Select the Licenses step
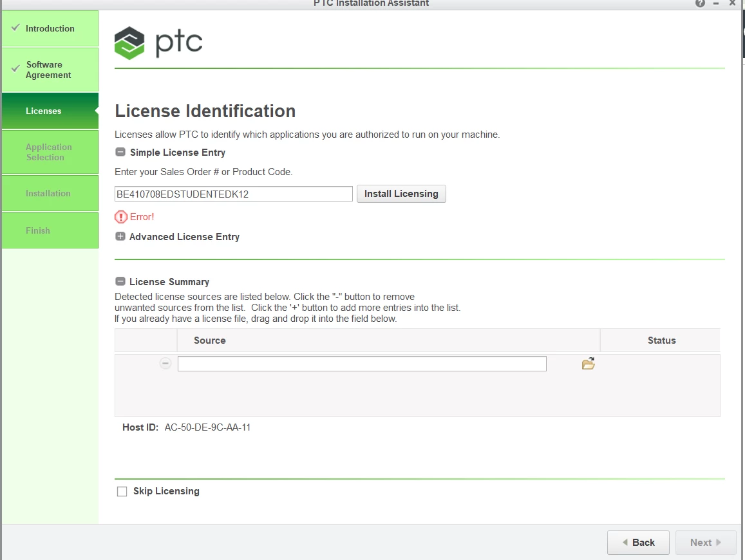The height and width of the screenshot is (560, 745). 50,111
